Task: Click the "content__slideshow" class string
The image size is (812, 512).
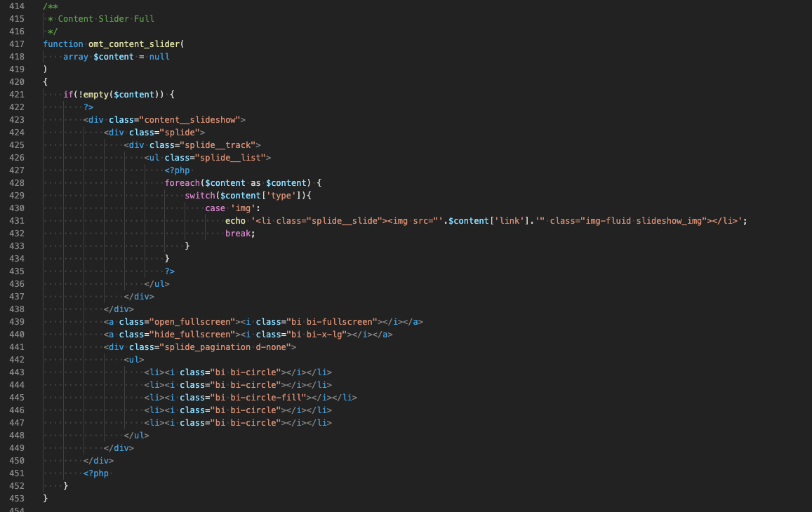Action: pos(189,120)
